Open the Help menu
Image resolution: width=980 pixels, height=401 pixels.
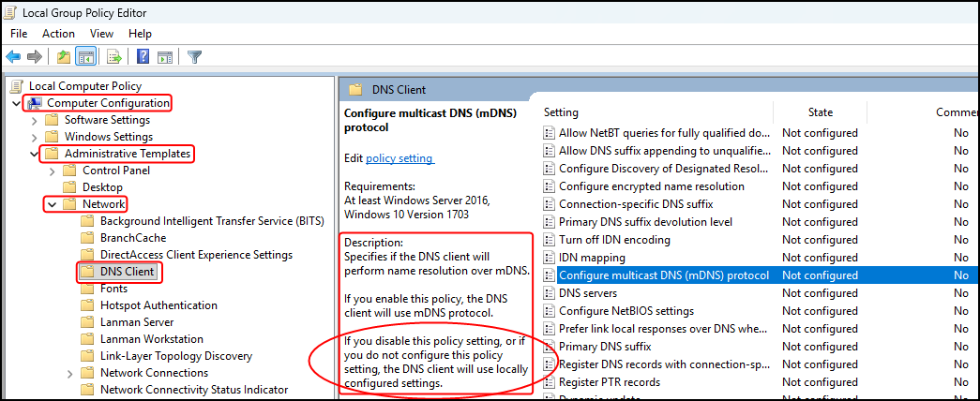coord(140,34)
